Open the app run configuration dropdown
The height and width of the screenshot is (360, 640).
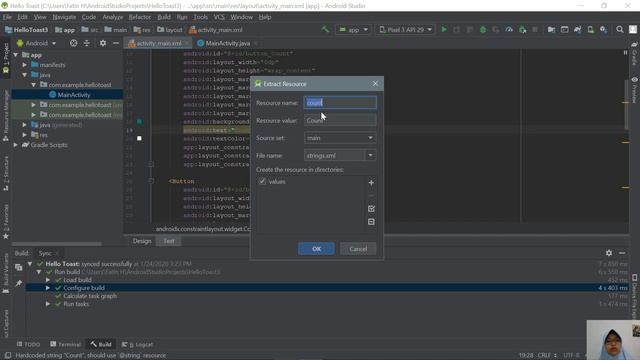pyautogui.click(x=353, y=29)
